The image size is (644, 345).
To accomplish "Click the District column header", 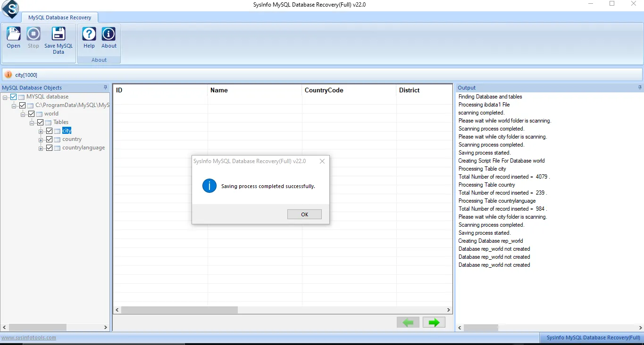I will 424,90.
